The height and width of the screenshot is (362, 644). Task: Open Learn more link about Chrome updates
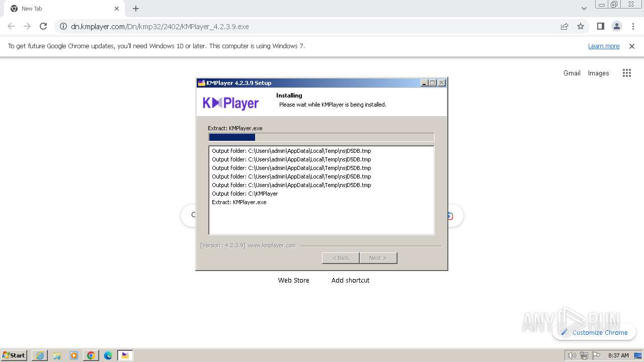click(604, 46)
